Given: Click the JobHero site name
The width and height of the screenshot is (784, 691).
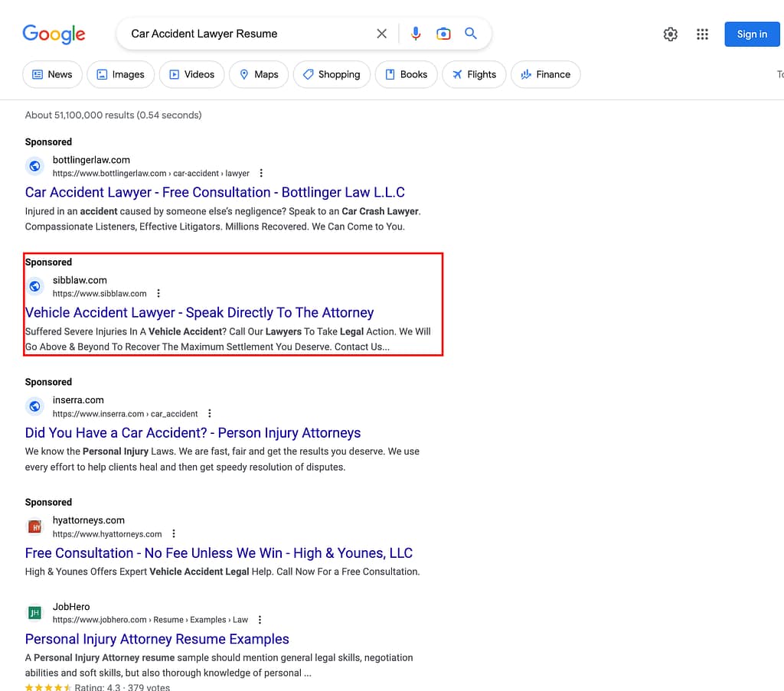Looking at the screenshot, I should tap(71, 607).
